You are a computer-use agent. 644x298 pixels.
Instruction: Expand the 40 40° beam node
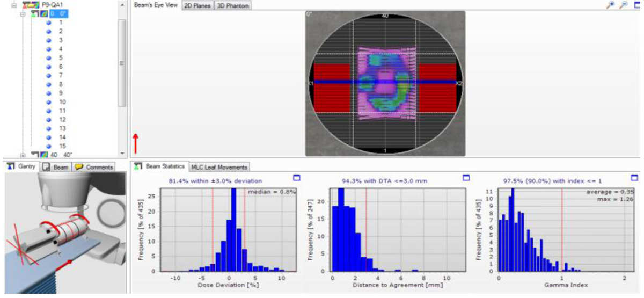23,155
